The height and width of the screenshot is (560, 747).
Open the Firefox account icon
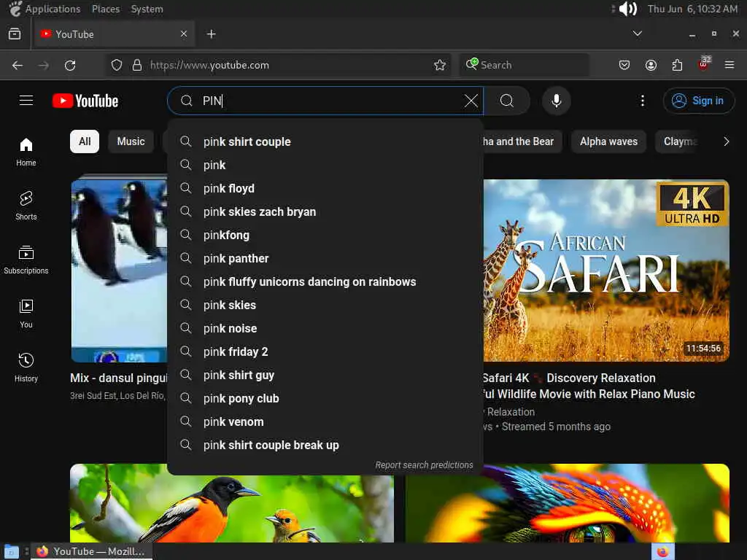(x=651, y=65)
